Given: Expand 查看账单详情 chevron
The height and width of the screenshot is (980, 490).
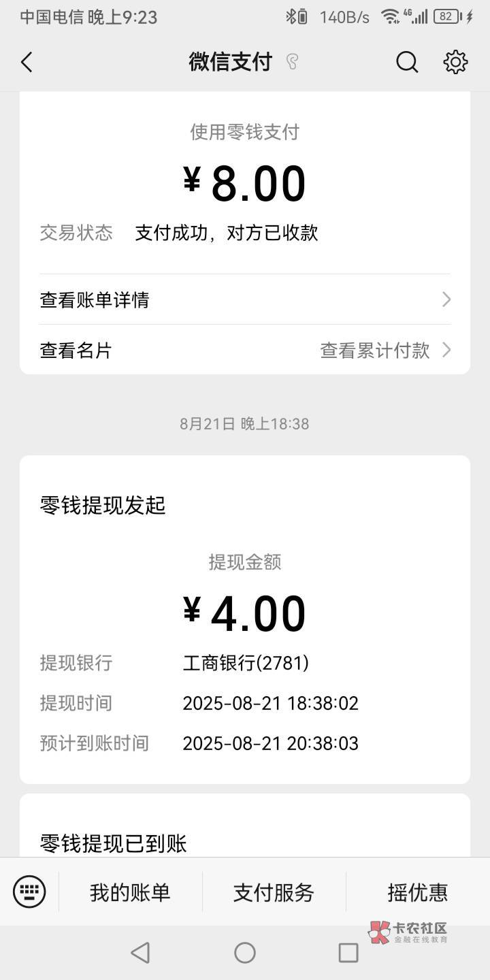Looking at the screenshot, I should (446, 299).
